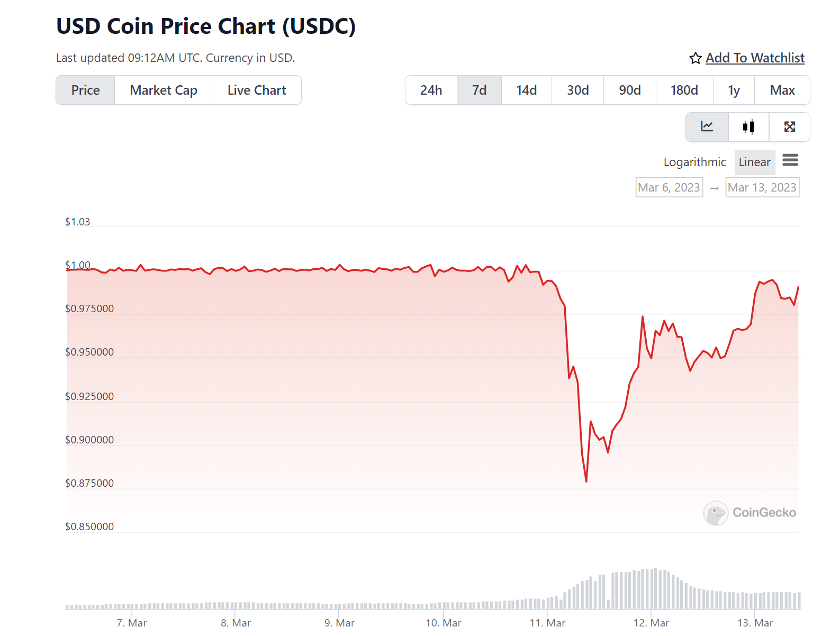Image resolution: width=840 pixels, height=636 pixels.
Task: Switch to line chart view icon
Action: pyautogui.click(x=707, y=127)
